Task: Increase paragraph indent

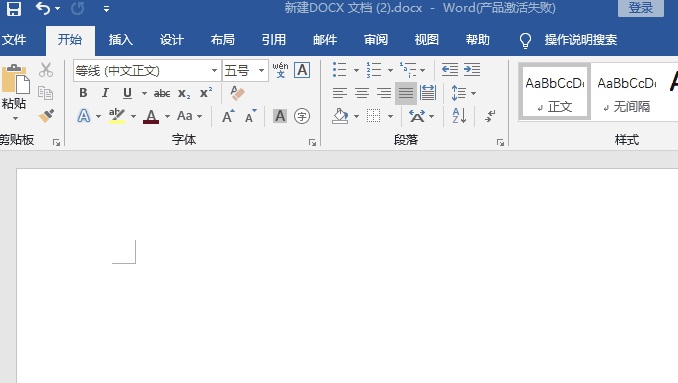Action: (x=472, y=70)
